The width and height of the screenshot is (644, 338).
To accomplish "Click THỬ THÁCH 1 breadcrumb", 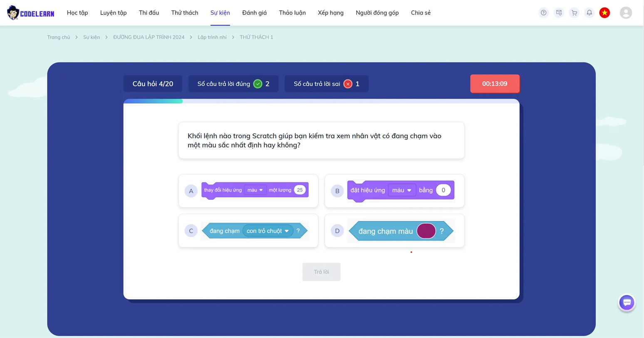I will coord(256,37).
